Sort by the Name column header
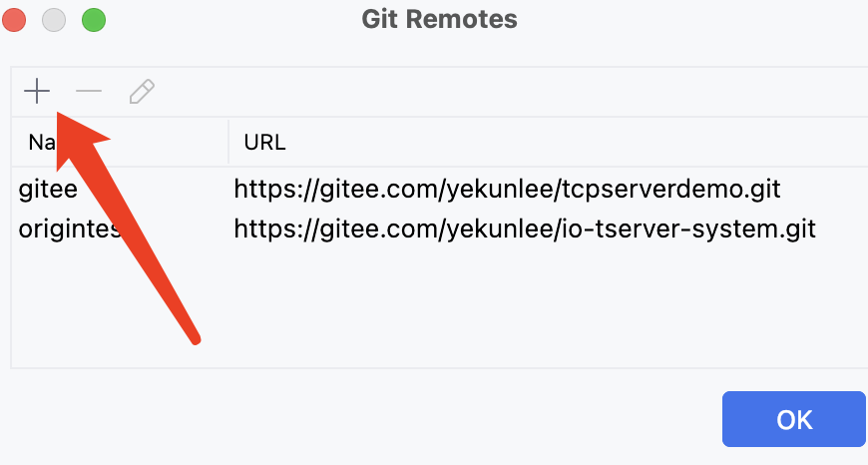Image resolution: width=868 pixels, height=465 pixels. pyautogui.click(x=40, y=143)
